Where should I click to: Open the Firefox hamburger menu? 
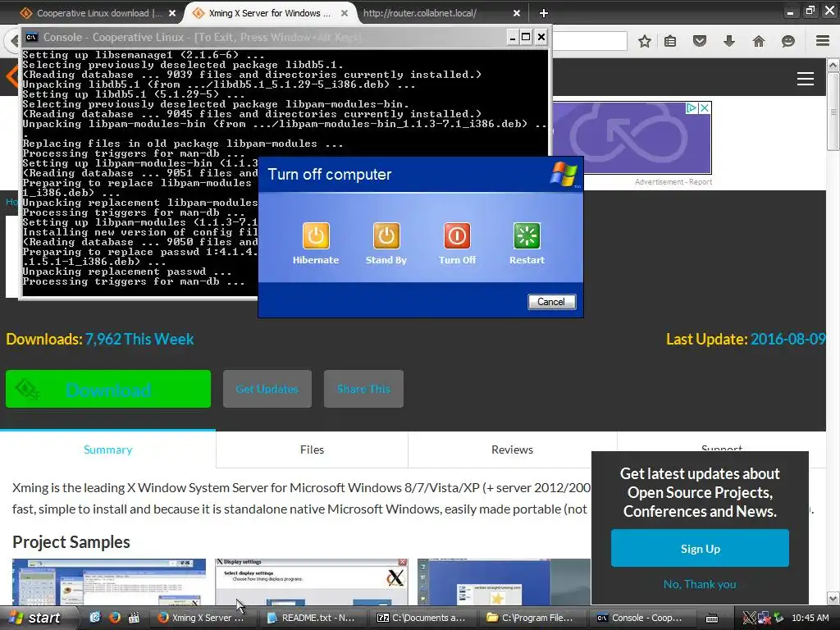point(823,41)
